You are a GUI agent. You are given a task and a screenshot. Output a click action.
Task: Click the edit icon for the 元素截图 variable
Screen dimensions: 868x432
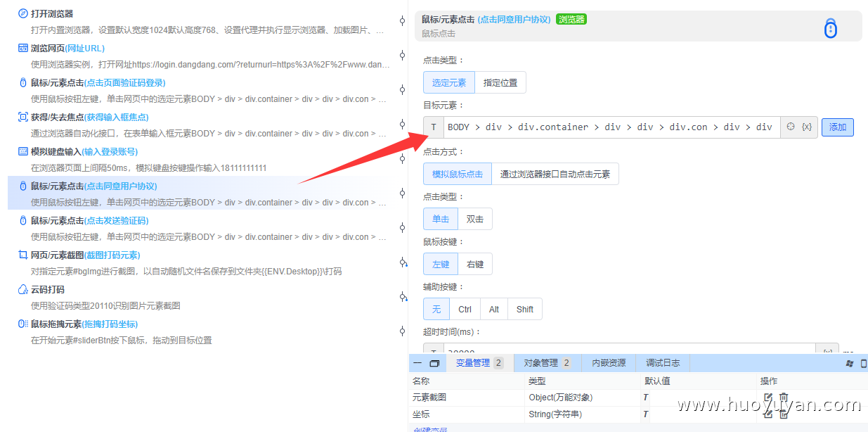768,398
